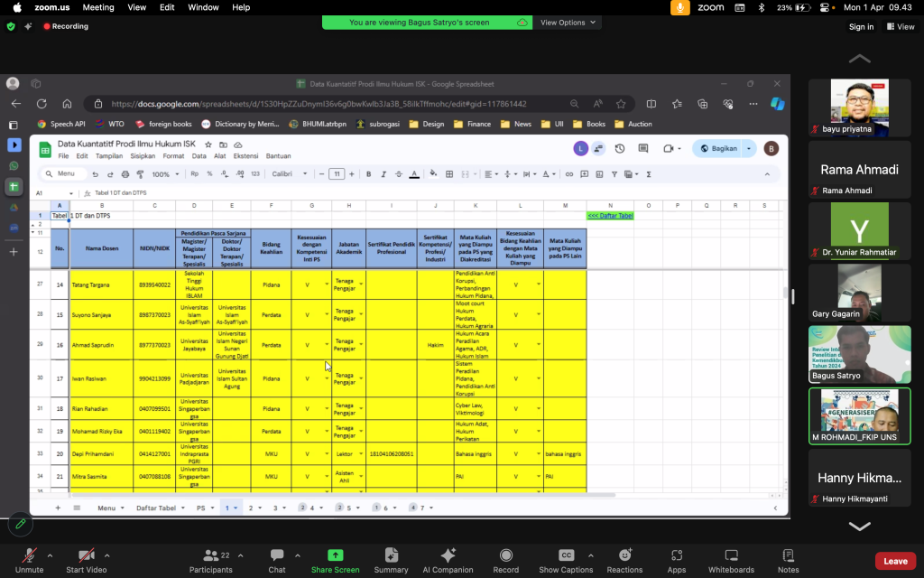
Task: Open Zoom Reactions
Action: tap(624, 561)
